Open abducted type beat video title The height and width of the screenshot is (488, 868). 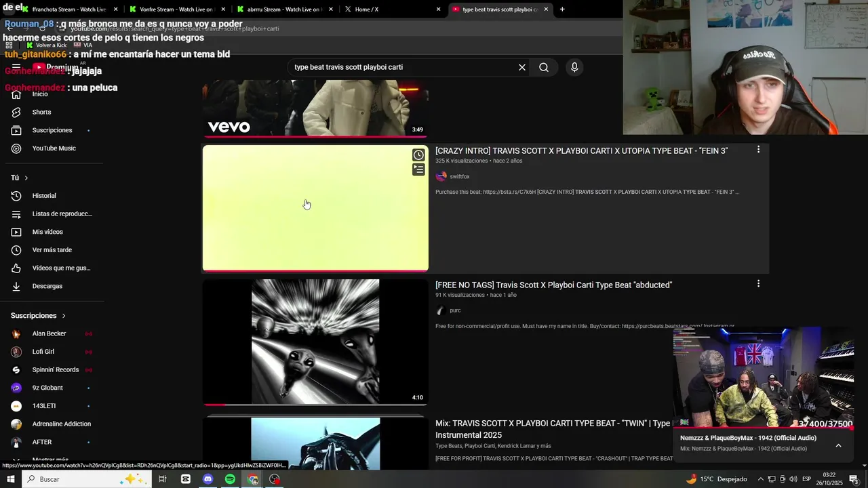[x=553, y=285]
